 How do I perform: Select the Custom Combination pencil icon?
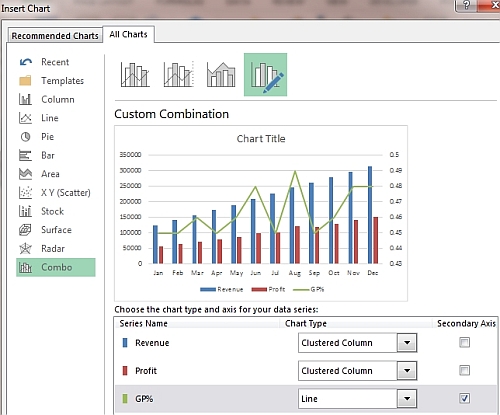[265, 75]
